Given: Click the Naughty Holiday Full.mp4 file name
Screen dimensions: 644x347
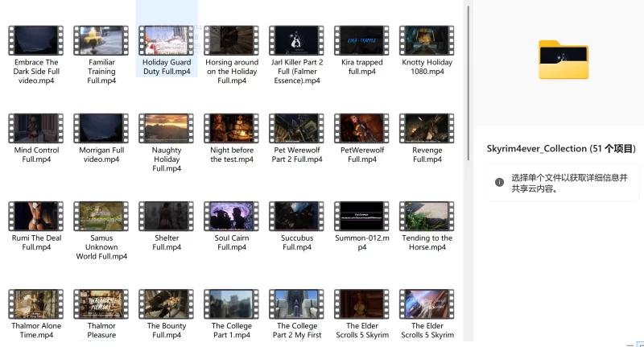Looking at the screenshot, I should (x=167, y=159).
